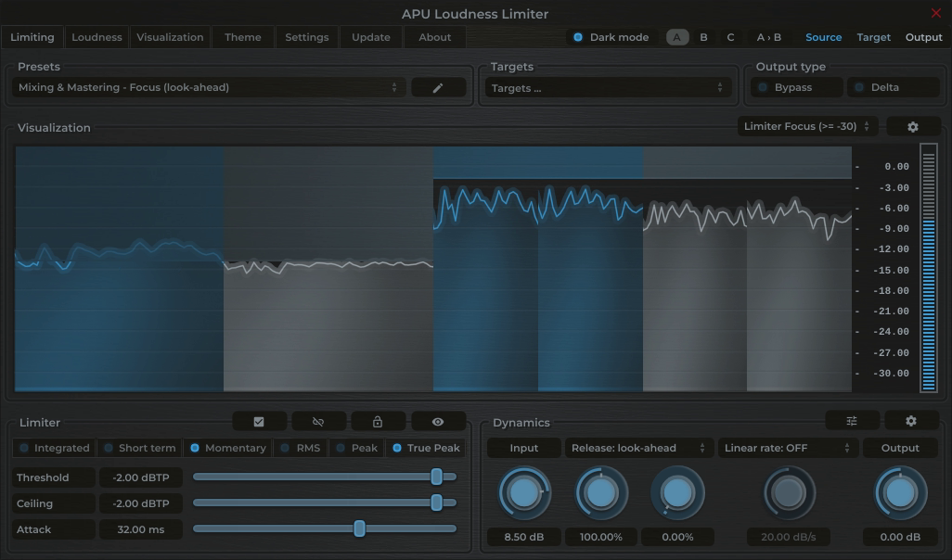
Task: Click the lock icon in the Limiter section
Action: [379, 420]
